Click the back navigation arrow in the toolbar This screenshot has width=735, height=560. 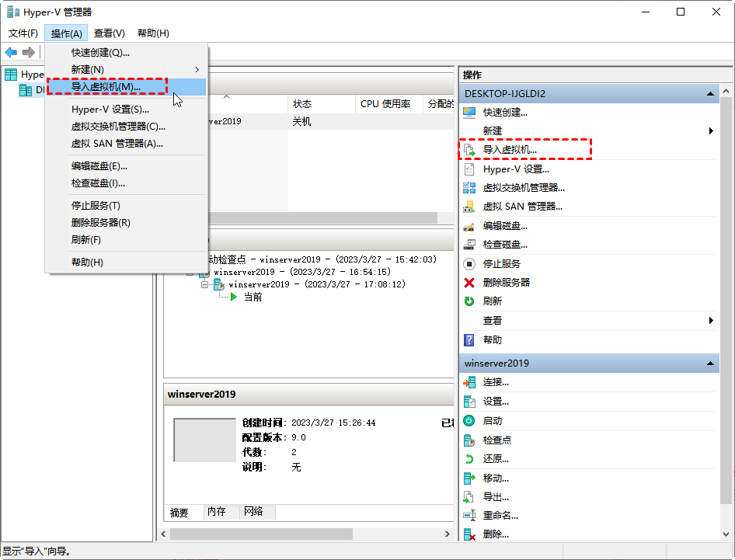[12, 53]
